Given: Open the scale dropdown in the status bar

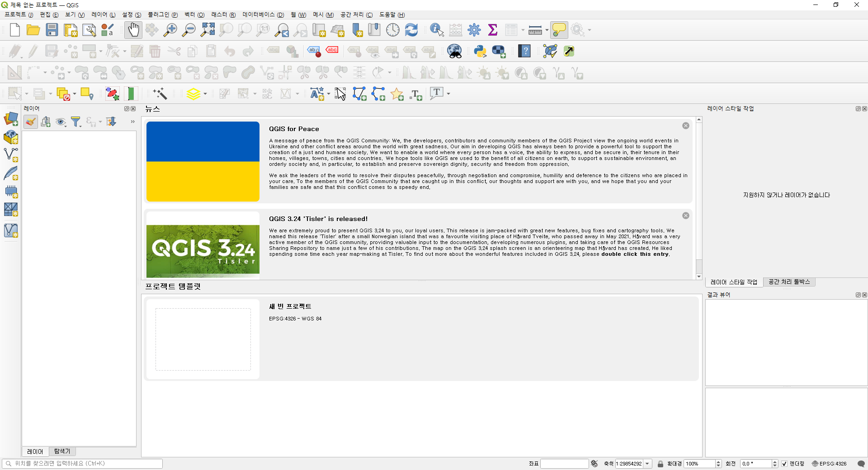Looking at the screenshot, I should [x=647, y=464].
